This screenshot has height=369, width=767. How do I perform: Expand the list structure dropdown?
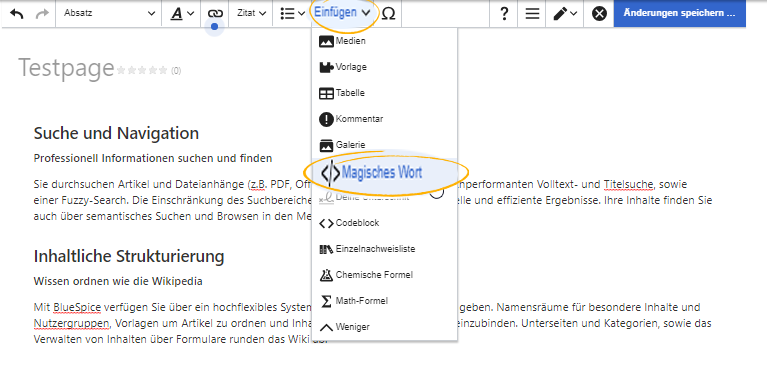[x=293, y=14]
